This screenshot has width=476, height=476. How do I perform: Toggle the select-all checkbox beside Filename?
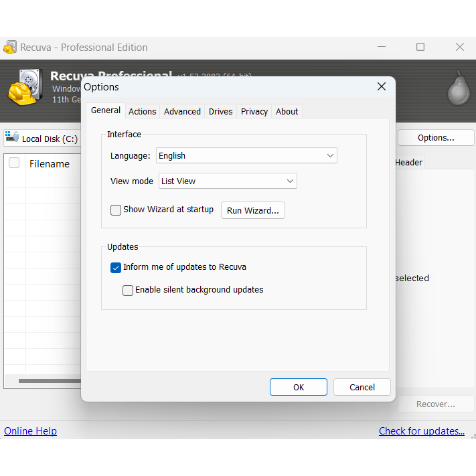click(14, 163)
